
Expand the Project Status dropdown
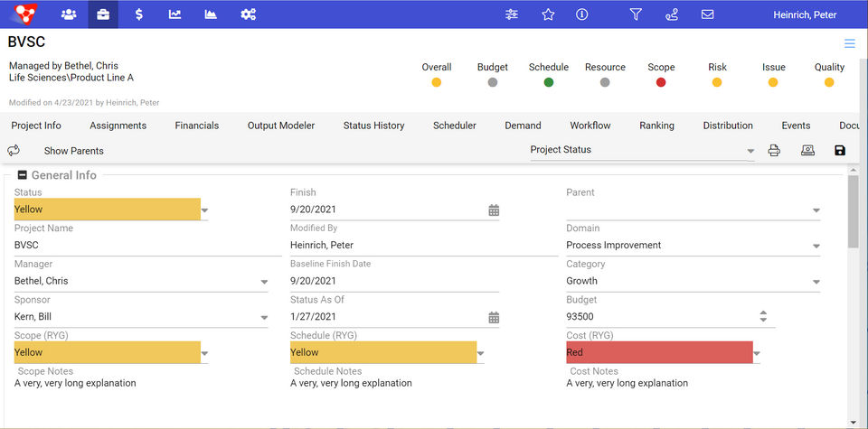click(x=750, y=151)
